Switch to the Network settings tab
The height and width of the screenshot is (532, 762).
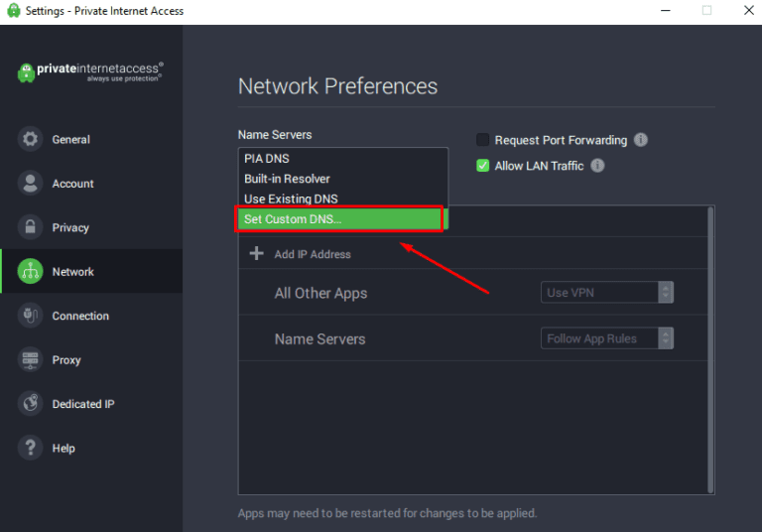click(x=72, y=272)
